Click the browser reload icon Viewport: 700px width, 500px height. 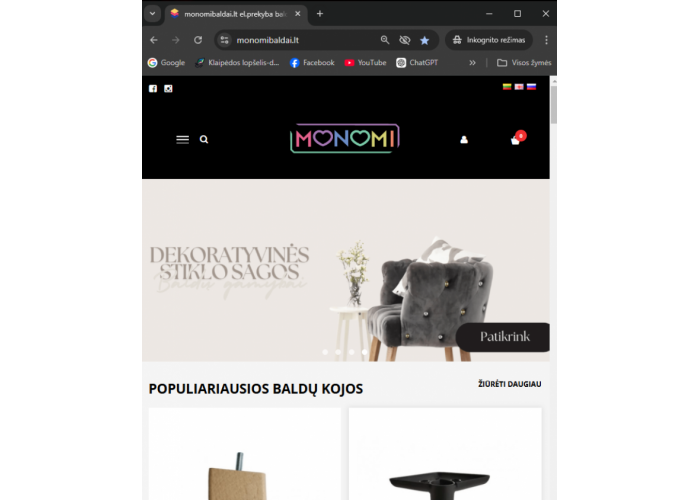point(198,40)
